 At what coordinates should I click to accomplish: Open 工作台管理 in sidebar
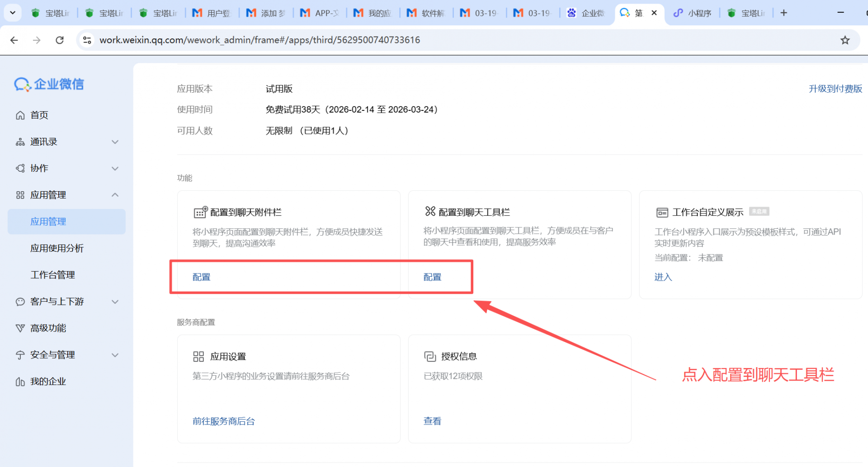pos(52,275)
